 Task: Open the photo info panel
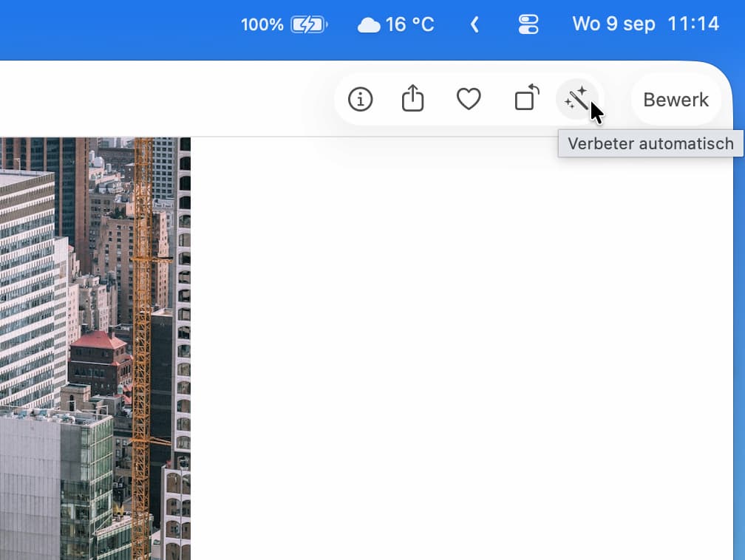(x=360, y=99)
